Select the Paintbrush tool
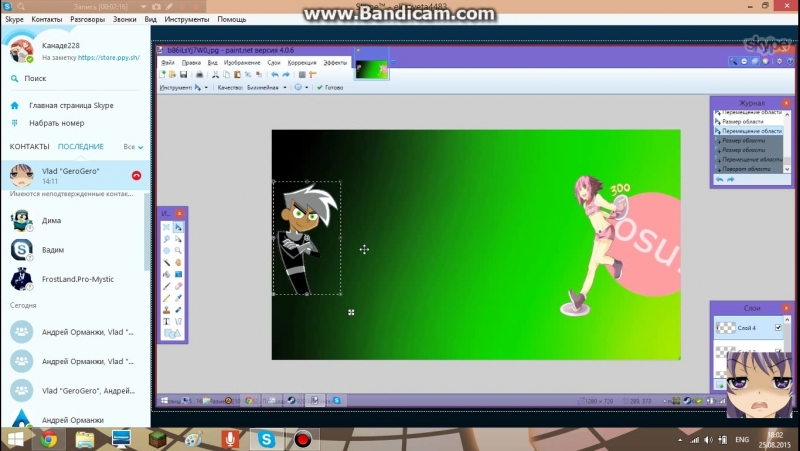Image resolution: width=800 pixels, height=451 pixels. click(x=166, y=286)
